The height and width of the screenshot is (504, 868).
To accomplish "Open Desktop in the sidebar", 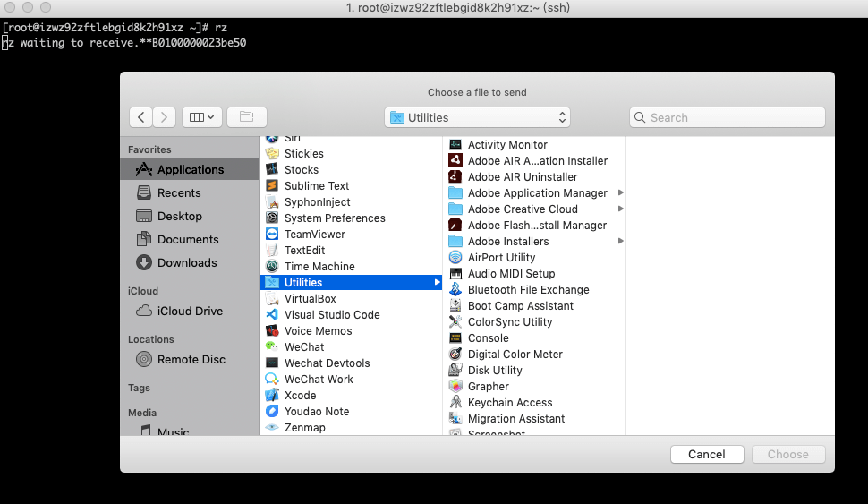I will pyautogui.click(x=190, y=216).
